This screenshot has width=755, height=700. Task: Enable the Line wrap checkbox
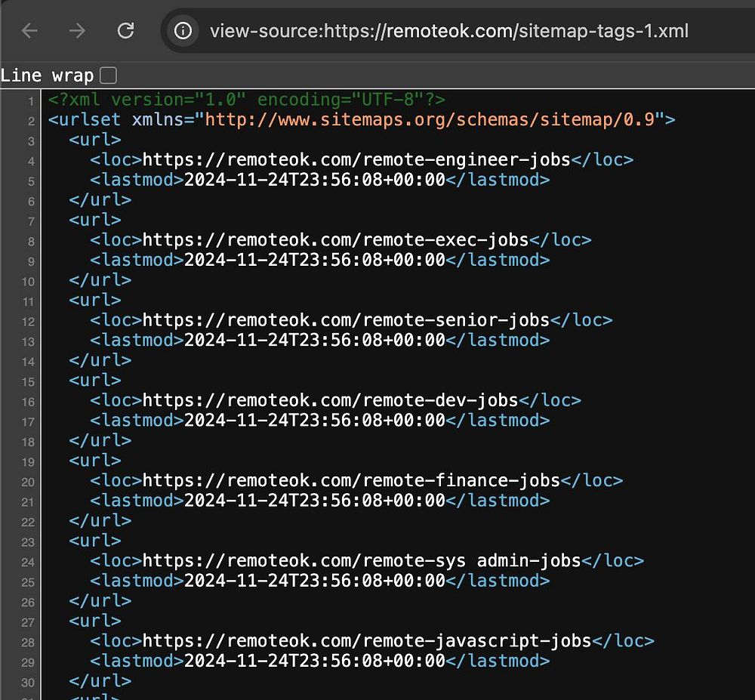coord(109,76)
